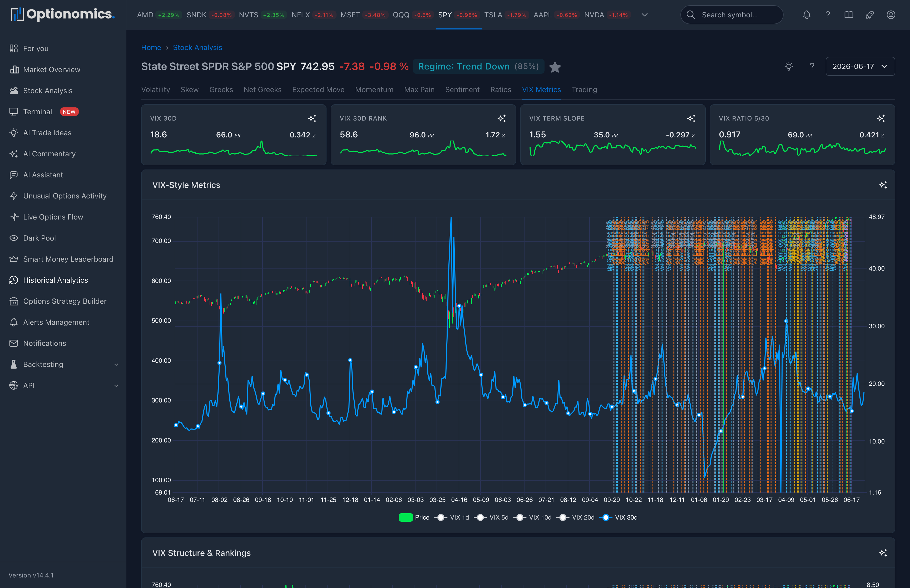Open the user account profile icon
This screenshot has height=588, width=910.
[891, 15]
